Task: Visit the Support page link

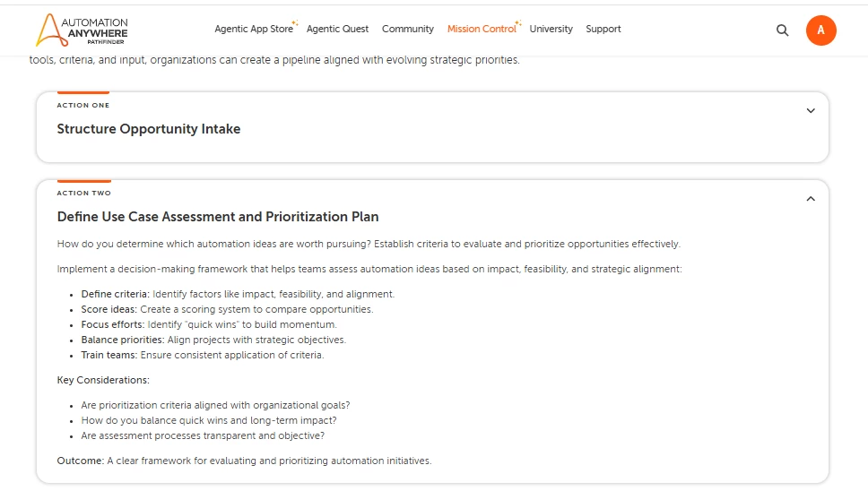Action: point(603,29)
